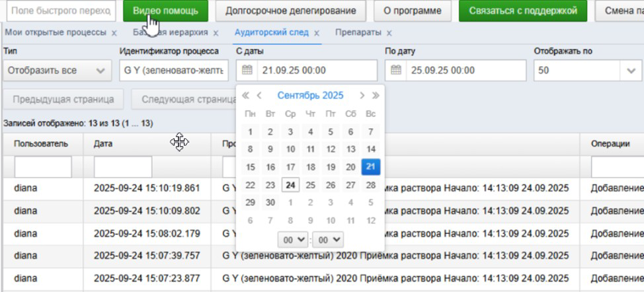
Task: Open the hours dropdown in calendar
Action: click(x=292, y=240)
